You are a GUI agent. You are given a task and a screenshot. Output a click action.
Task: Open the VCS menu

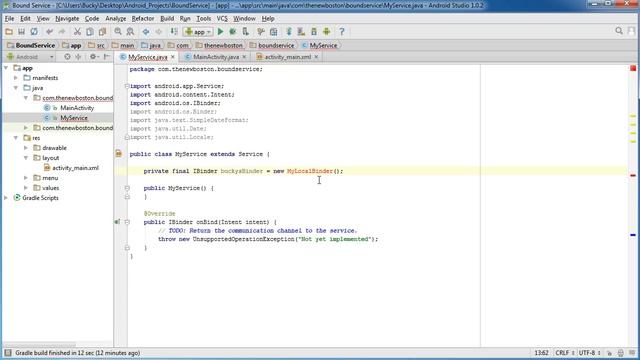(222, 18)
